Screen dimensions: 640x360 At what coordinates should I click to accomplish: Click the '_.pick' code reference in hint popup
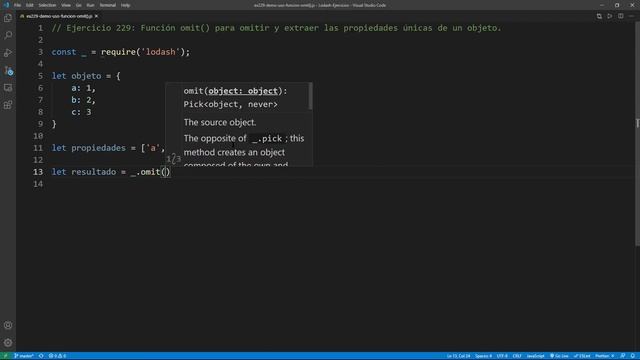coord(267,138)
